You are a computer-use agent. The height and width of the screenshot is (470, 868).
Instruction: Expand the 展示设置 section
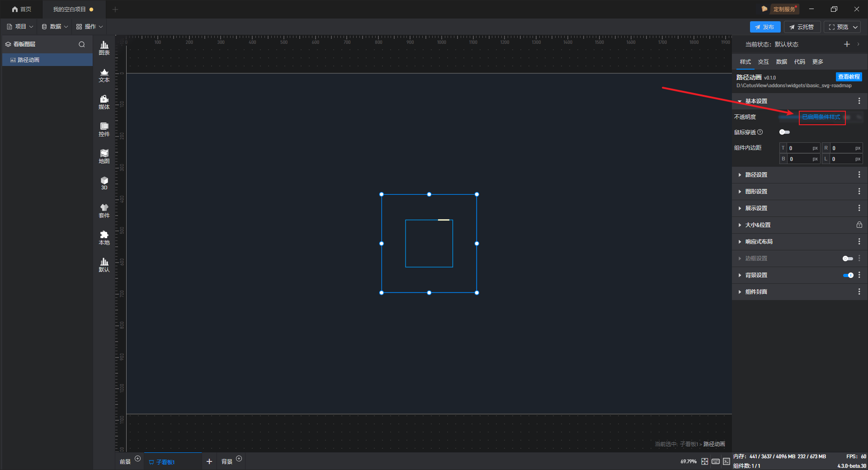pos(740,208)
